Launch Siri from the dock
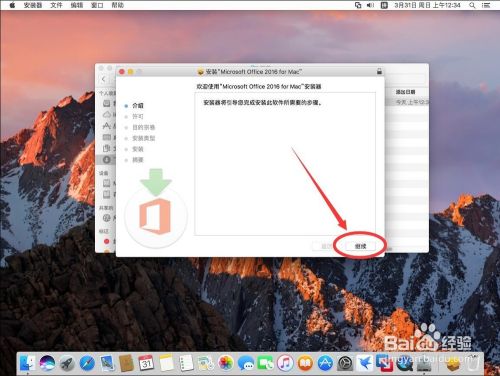This screenshot has height=376, width=500. [x=47, y=363]
